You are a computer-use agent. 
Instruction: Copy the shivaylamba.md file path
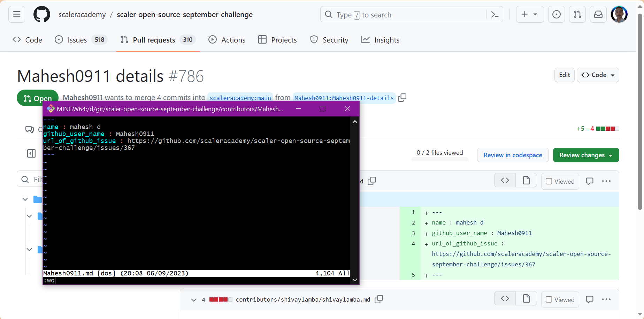379,299
